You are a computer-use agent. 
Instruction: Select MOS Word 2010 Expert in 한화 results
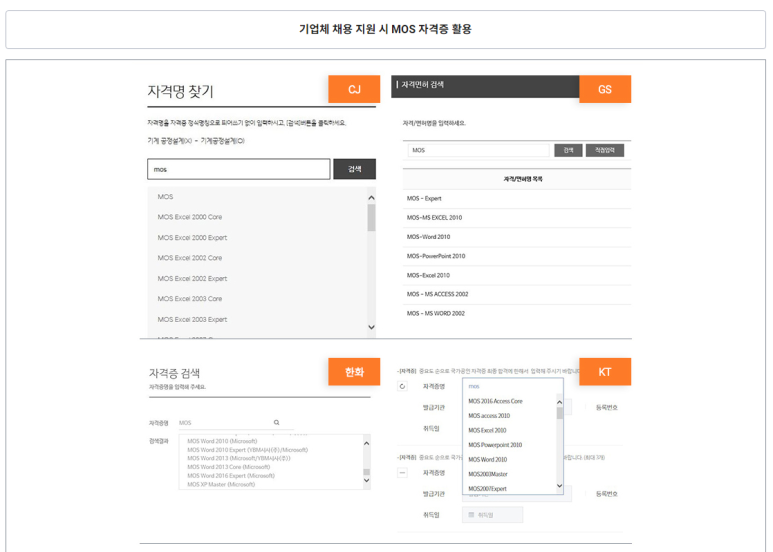247,450
